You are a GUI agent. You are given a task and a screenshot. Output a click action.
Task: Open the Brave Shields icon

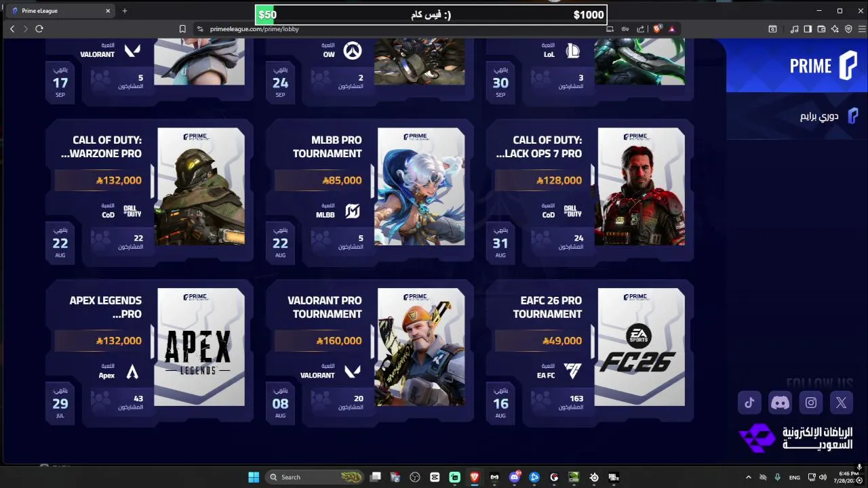click(x=656, y=29)
